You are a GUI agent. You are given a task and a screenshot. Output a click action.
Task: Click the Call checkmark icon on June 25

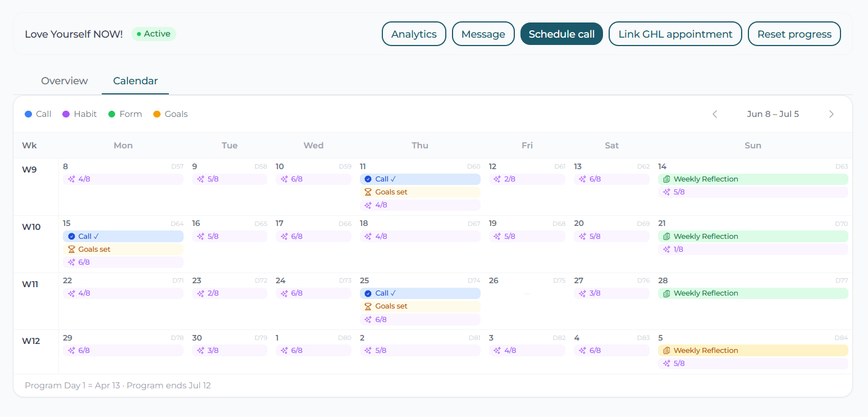[x=368, y=293]
